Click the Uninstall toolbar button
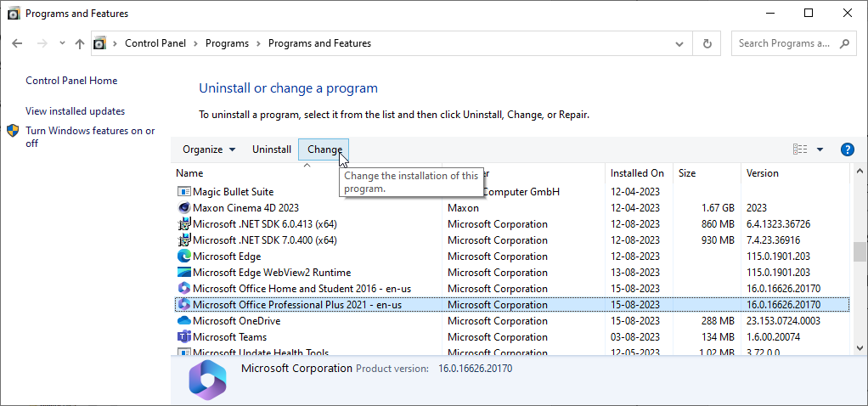This screenshot has width=868, height=406. 272,149
